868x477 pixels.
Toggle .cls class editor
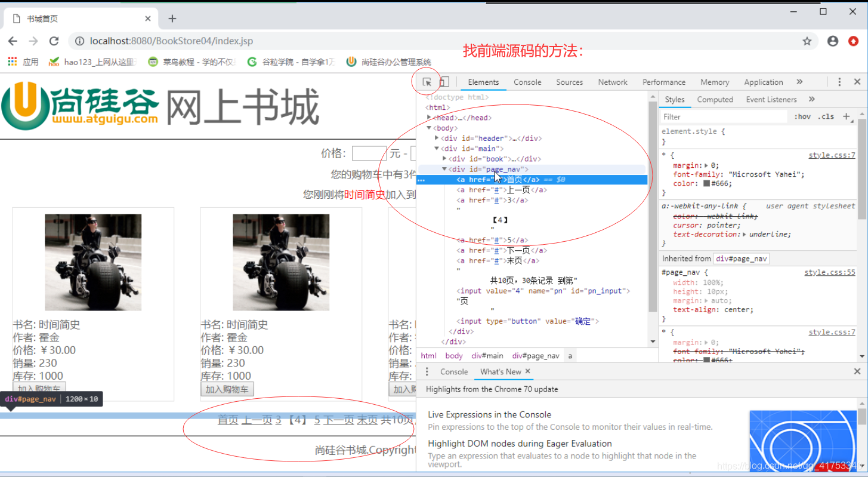[x=826, y=117]
